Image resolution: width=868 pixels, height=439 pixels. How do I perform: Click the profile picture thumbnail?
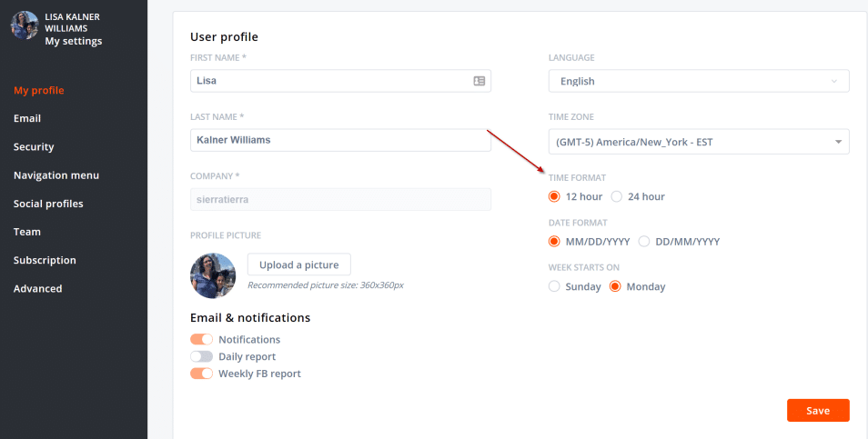(x=213, y=274)
